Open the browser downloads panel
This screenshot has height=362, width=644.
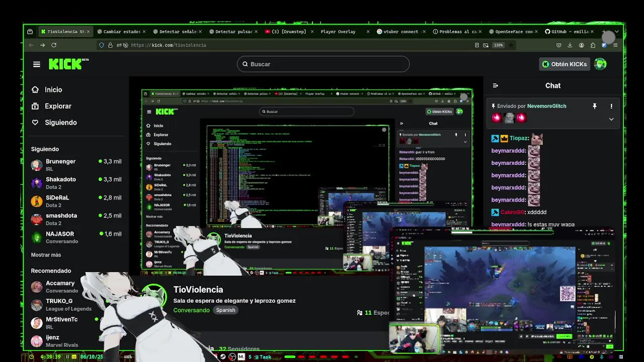(x=570, y=45)
